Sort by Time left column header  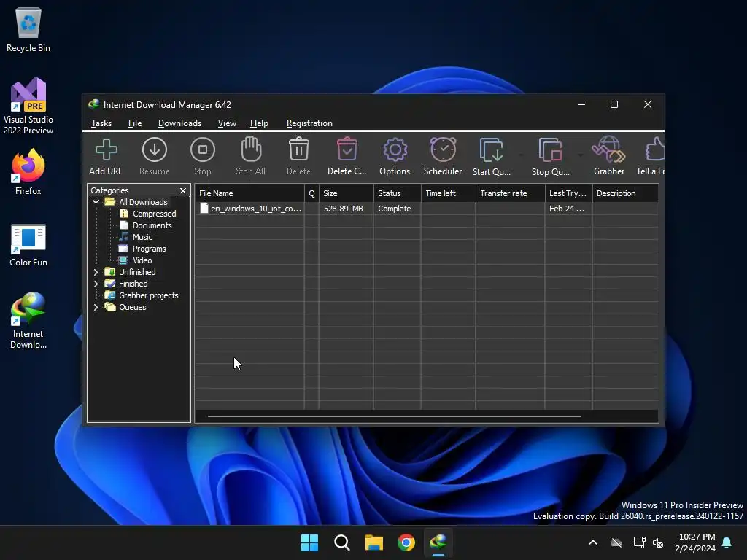pyautogui.click(x=449, y=193)
